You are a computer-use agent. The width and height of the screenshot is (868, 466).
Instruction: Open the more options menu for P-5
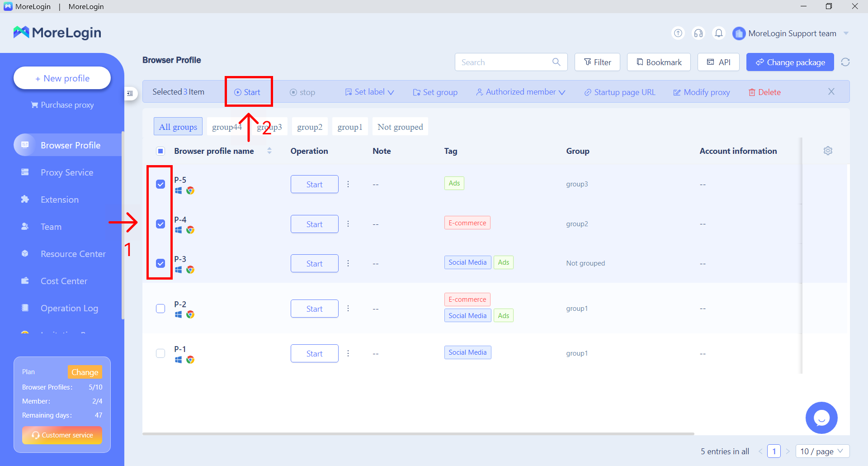(x=348, y=184)
